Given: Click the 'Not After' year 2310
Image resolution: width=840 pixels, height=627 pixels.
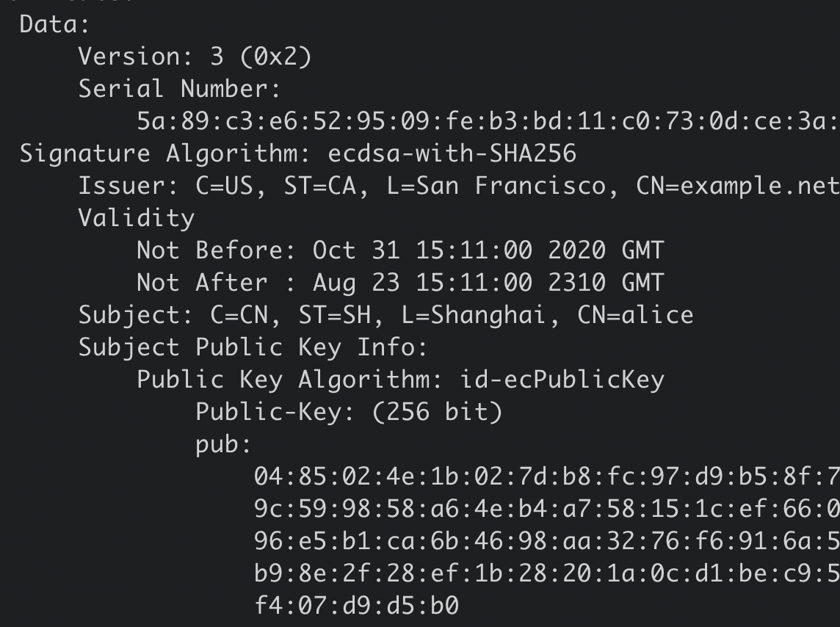Looking at the screenshot, I should (576, 283).
